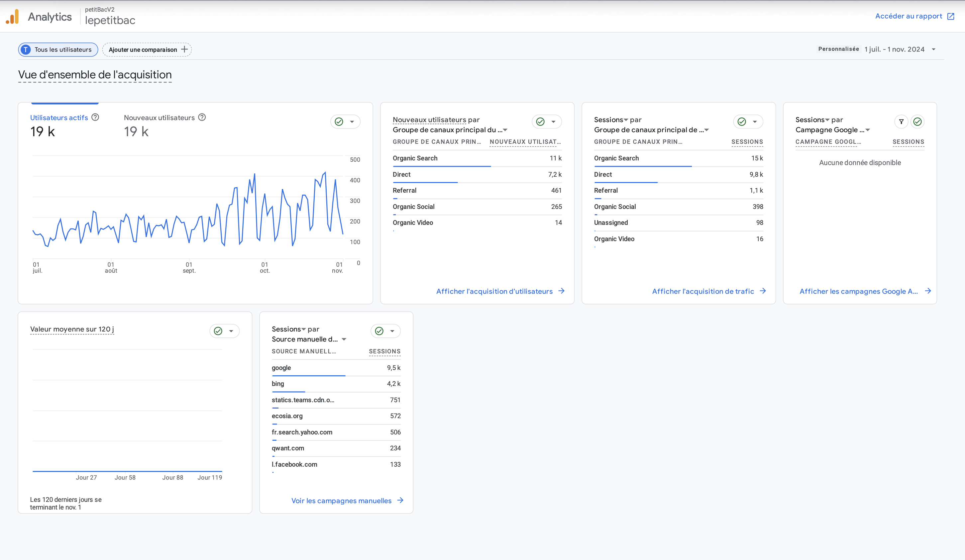Switch the chart to the Nouveaux utilisateurs metric

(x=159, y=118)
